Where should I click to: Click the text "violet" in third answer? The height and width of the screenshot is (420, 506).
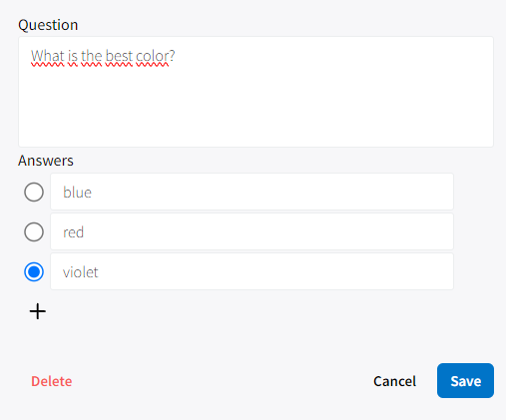[81, 272]
